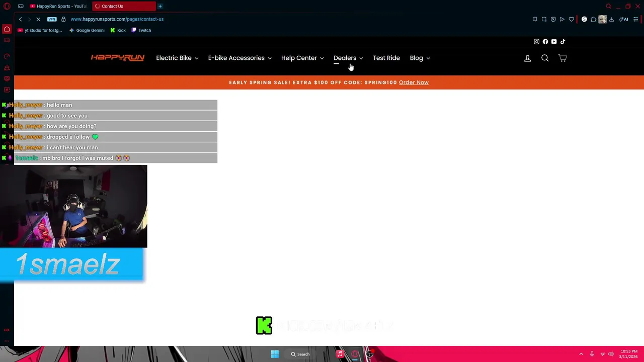This screenshot has height=362, width=644.
Task: Open yt studio bookmark
Action: point(40,30)
